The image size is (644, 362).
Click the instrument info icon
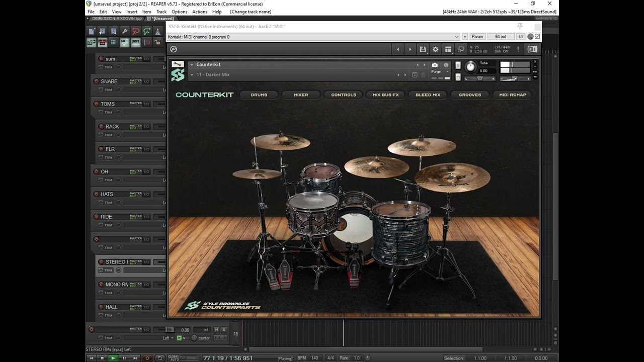pos(446,65)
